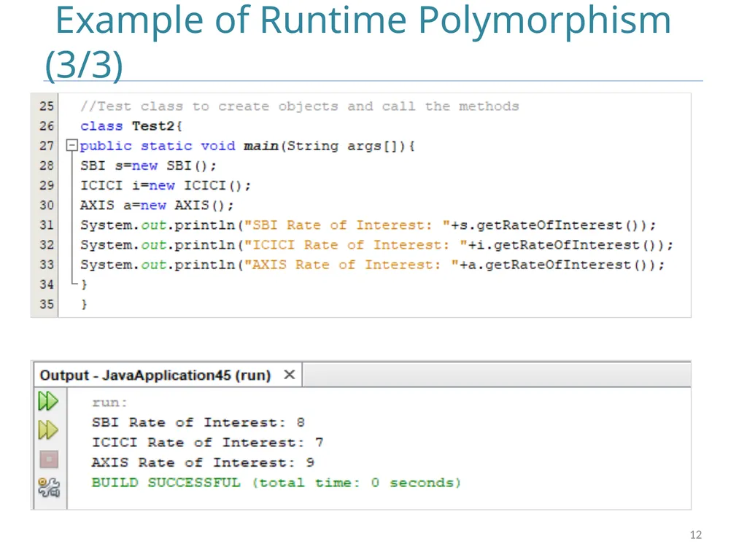
Task: Click the "(3/3)" part of the slide title
Action: (84, 64)
